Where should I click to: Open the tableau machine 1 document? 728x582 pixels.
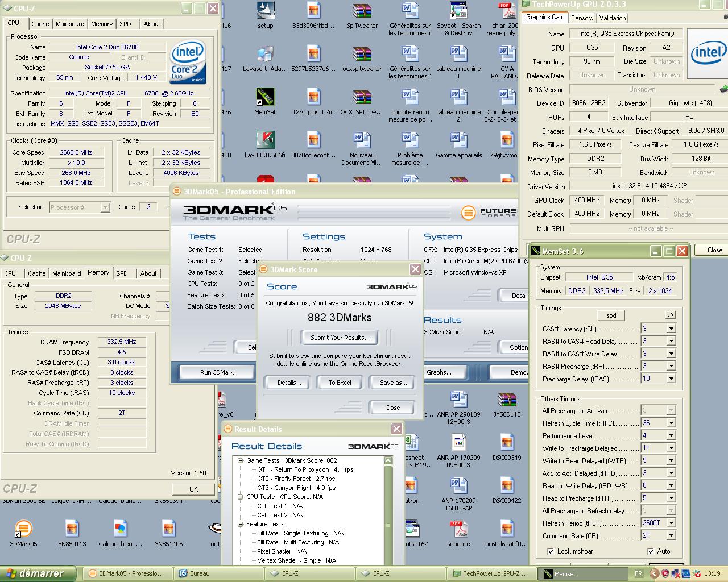pyautogui.click(x=458, y=63)
